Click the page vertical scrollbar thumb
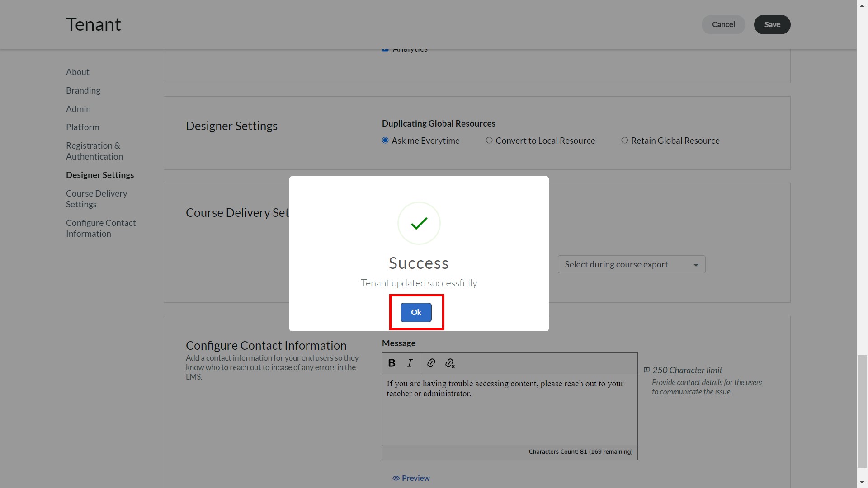 862,411
